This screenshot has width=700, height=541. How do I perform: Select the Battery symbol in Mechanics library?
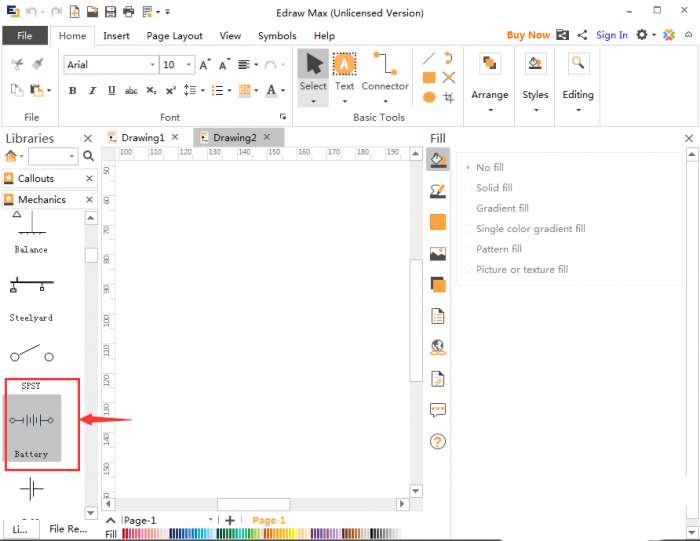pos(32,427)
